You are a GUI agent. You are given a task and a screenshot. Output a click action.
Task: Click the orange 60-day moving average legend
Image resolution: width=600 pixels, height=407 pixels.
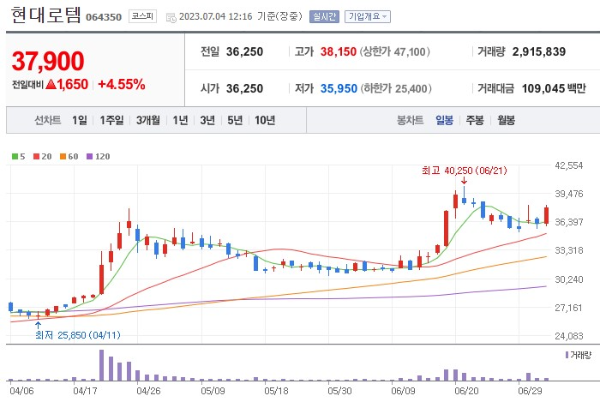point(69,156)
